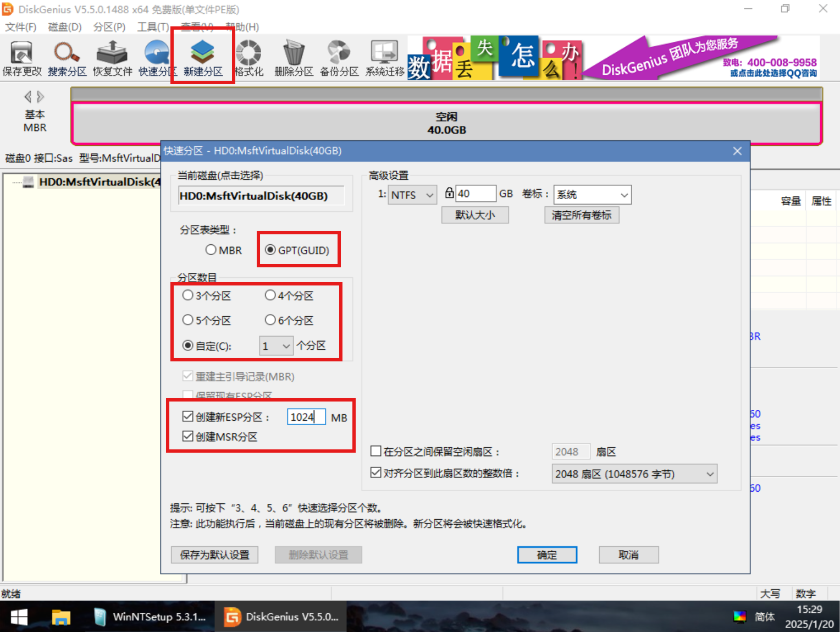This screenshot has height=632, width=840.
Task: Go to previous disk with left arrow
Action: click(27, 97)
